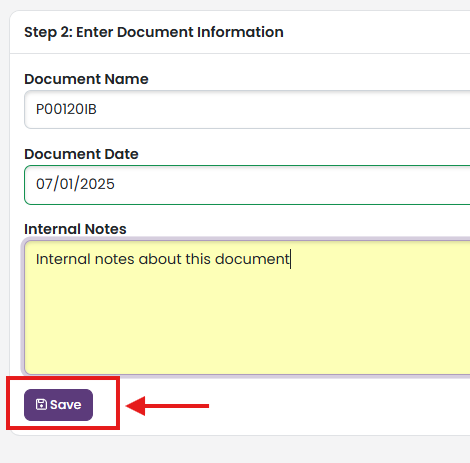470x463 pixels.
Task: Select the year 2025 in the date
Action: point(98,184)
